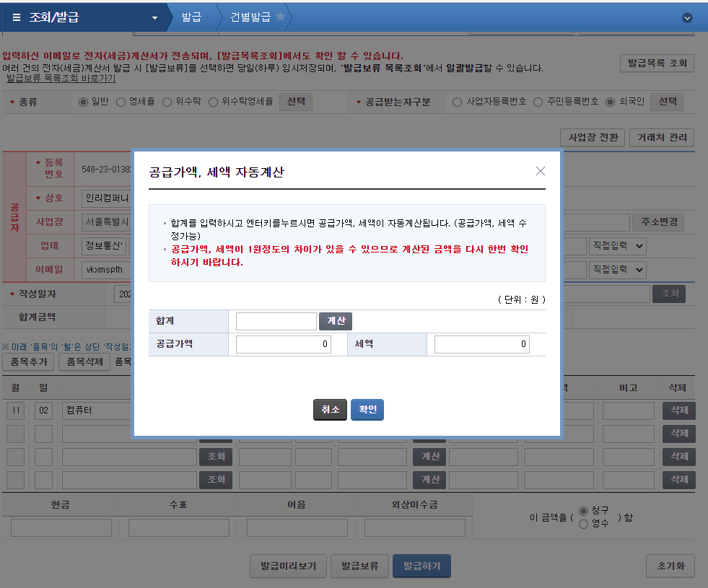The width and height of the screenshot is (708, 588).
Task: Issue the invoice via 발급하기
Action: (x=421, y=566)
